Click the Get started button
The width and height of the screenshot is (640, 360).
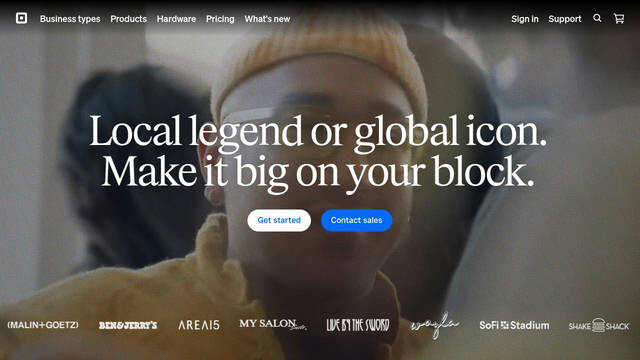pyautogui.click(x=279, y=220)
